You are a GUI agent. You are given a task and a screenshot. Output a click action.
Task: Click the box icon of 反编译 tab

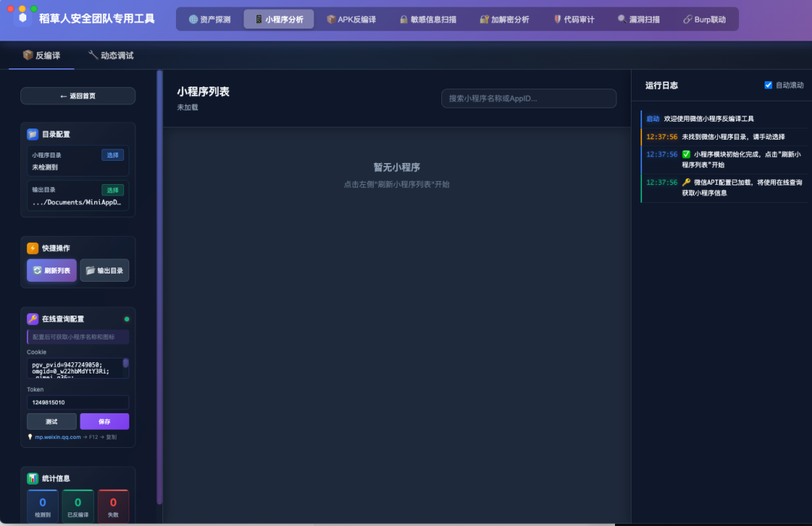(28, 55)
